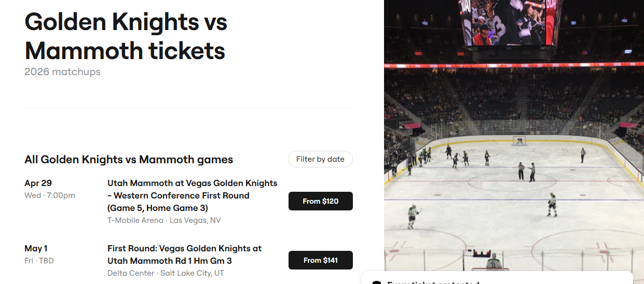The width and height of the screenshot is (644, 284).
Task: Click the From $141 ticket button
Action: pyautogui.click(x=320, y=260)
